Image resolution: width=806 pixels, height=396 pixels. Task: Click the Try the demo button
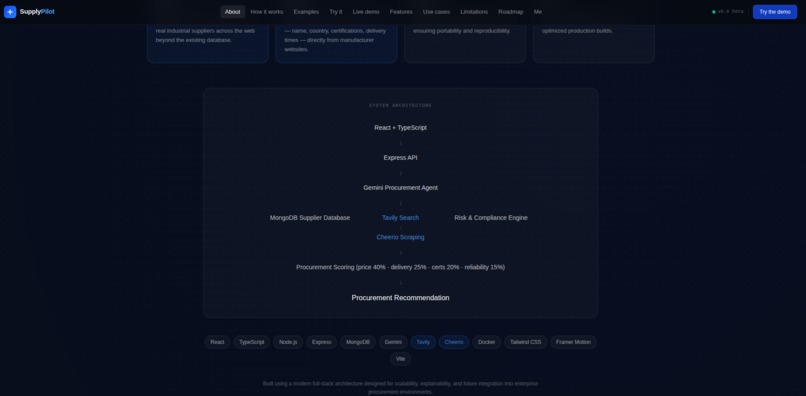coord(775,12)
